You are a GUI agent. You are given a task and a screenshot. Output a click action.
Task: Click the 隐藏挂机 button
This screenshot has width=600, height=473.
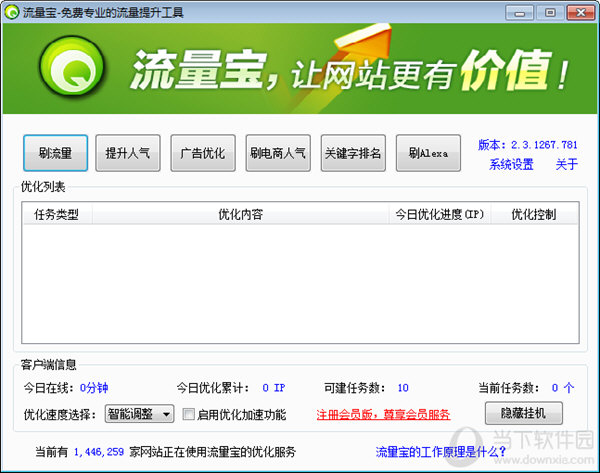click(x=523, y=413)
